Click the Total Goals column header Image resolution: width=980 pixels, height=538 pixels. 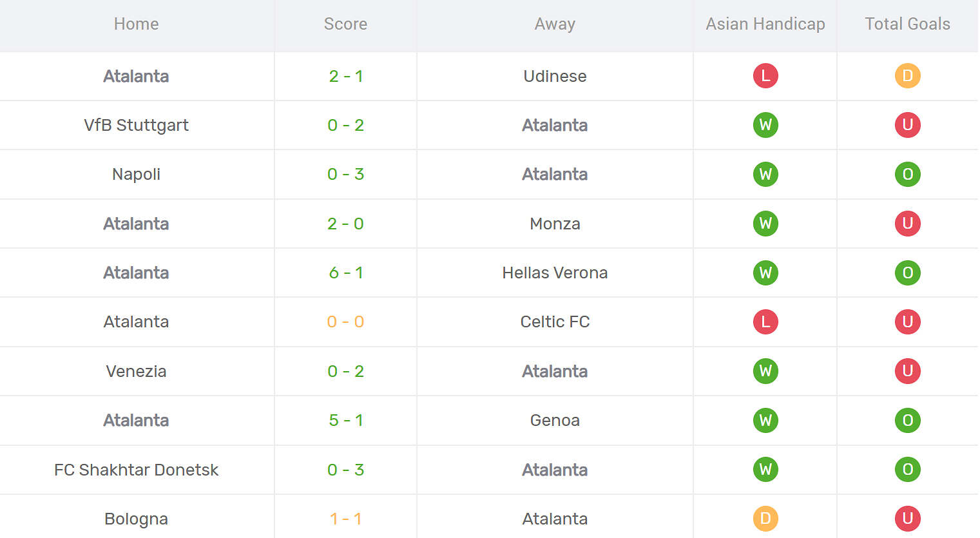(907, 24)
